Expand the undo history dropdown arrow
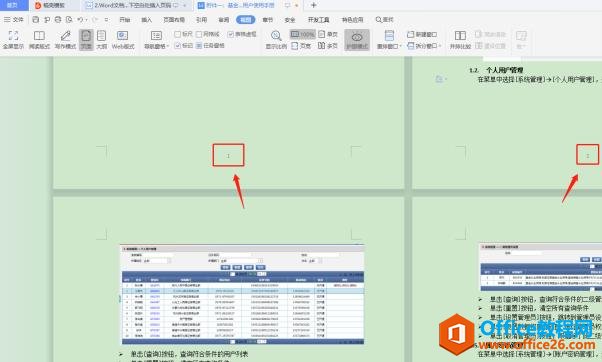602x362 pixels. [86, 20]
